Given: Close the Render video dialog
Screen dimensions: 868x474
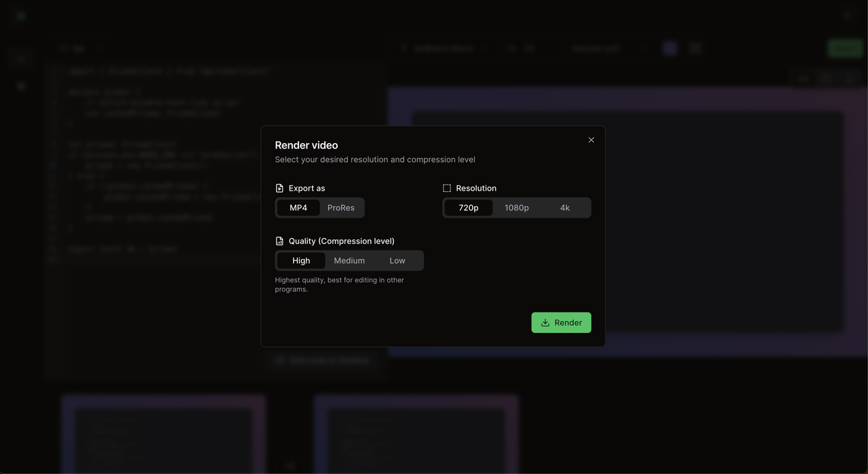Looking at the screenshot, I should pyautogui.click(x=591, y=140).
